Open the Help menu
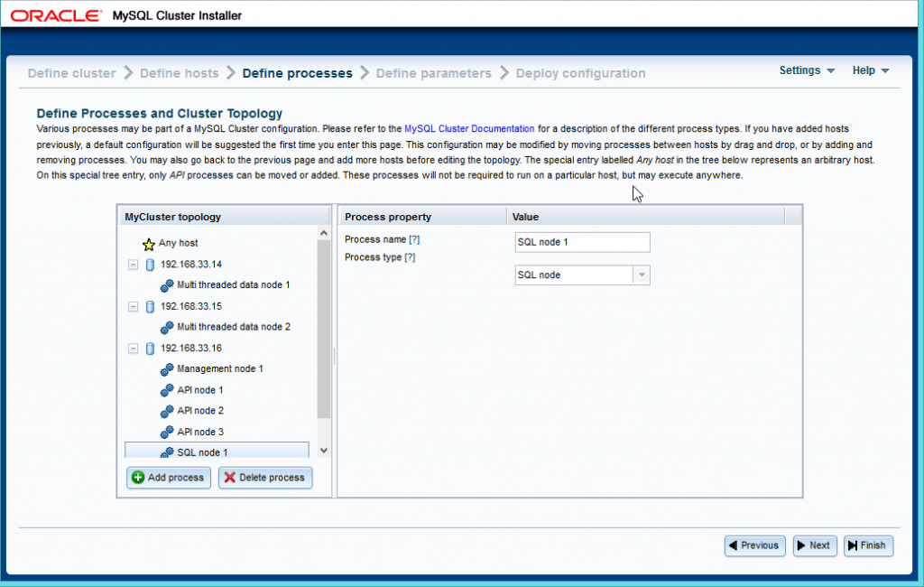The height and width of the screenshot is (587, 924). (869, 70)
